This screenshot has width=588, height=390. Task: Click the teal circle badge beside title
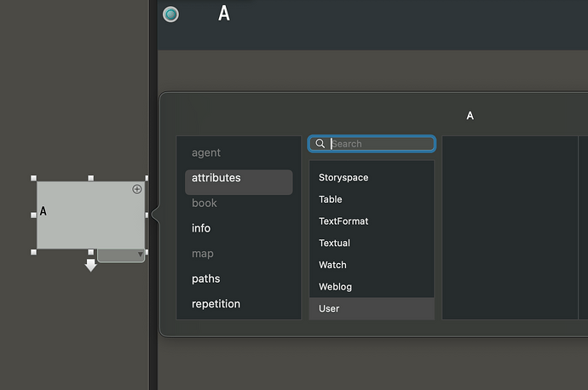(x=171, y=14)
